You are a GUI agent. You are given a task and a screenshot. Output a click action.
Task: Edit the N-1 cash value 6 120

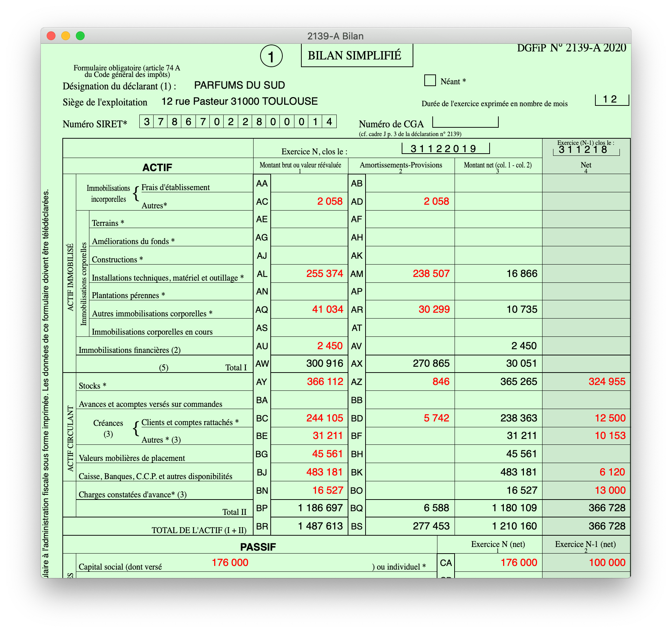(586, 472)
